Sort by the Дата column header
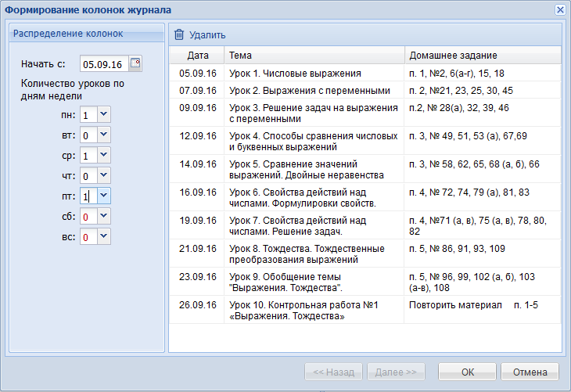This screenshot has width=571, height=392. 197,56
